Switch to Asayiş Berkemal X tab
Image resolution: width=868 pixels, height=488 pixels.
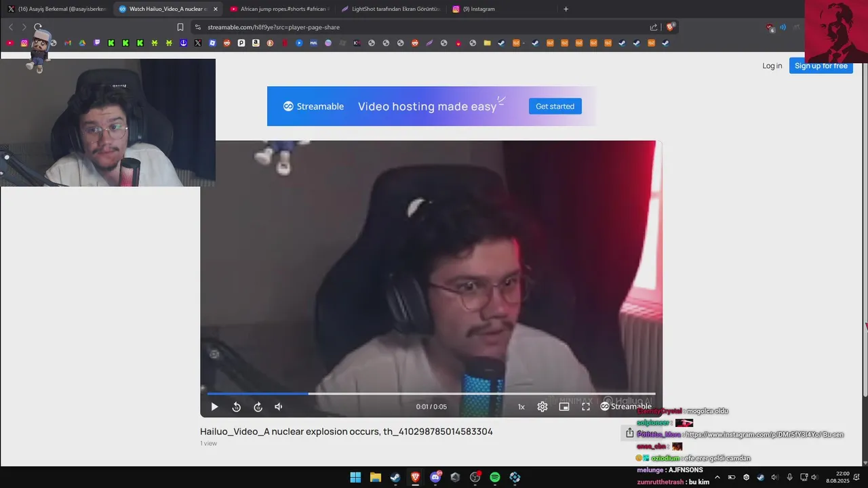(57, 9)
